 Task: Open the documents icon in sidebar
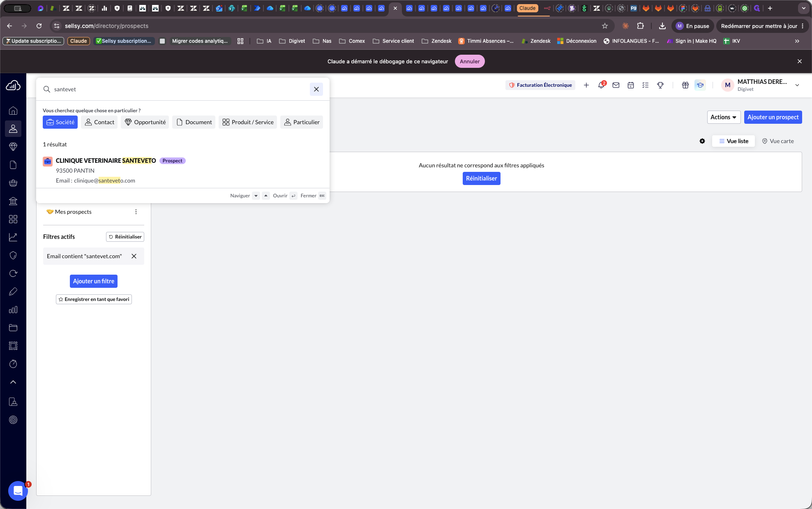point(13,165)
